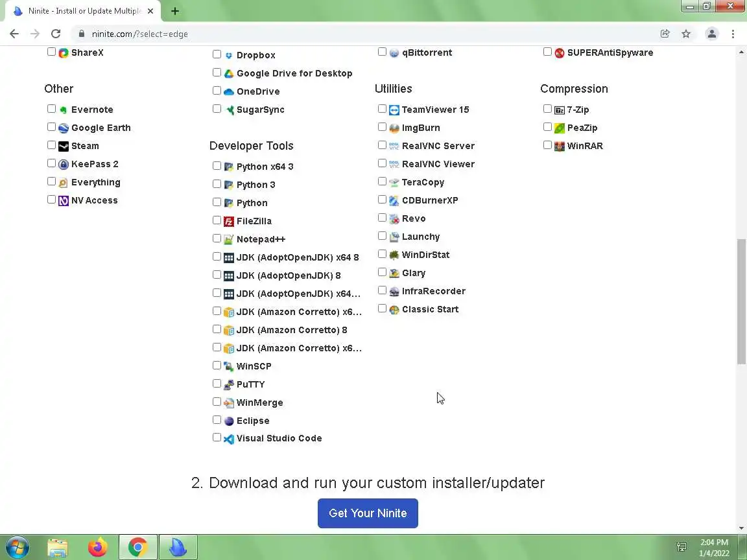Click the 7-Zip icon

click(560, 110)
